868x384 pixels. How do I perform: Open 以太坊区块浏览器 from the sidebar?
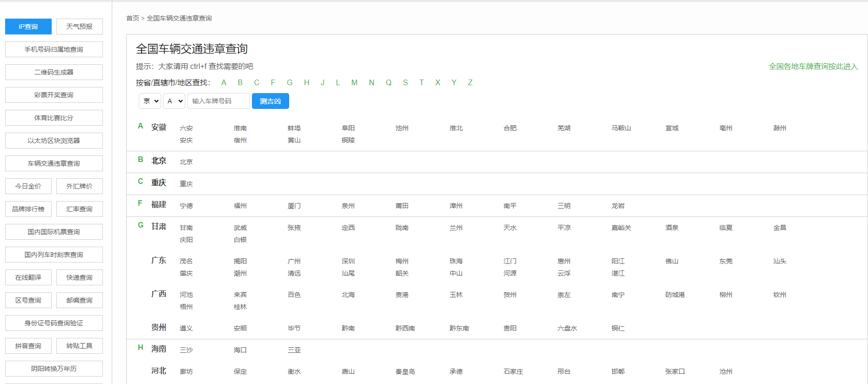click(x=54, y=141)
